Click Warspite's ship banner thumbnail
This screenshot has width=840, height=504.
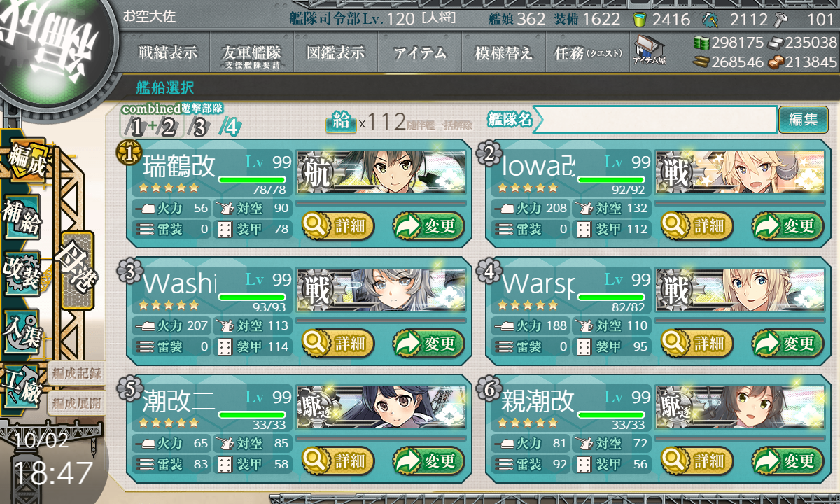click(739, 290)
